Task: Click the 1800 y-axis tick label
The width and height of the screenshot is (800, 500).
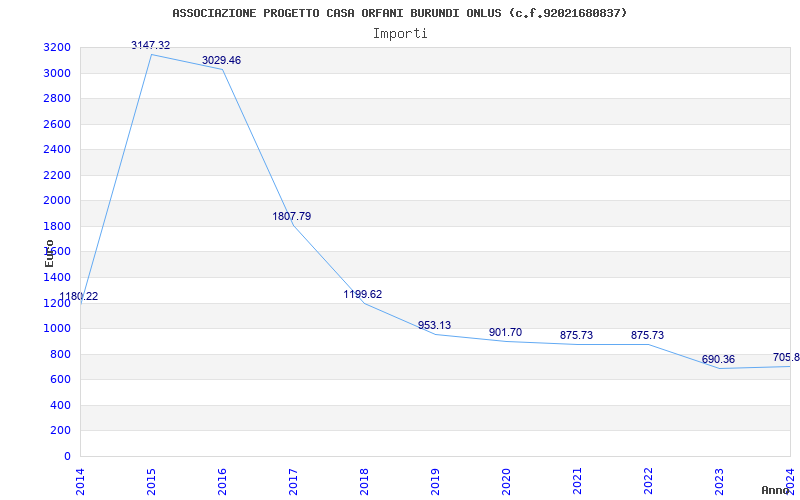Action: [58, 227]
